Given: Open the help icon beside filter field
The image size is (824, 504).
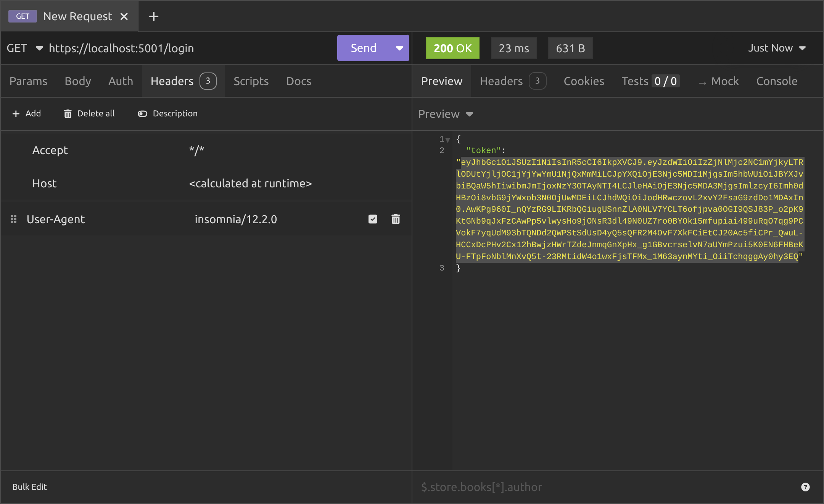Looking at the screenshot, I should point(805,487).
